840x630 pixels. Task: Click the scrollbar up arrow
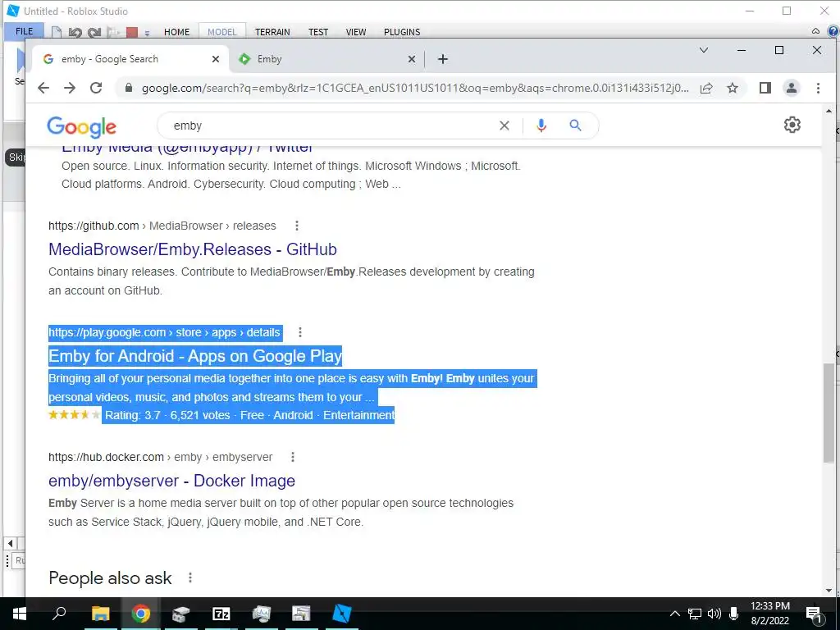pos(829,111)
